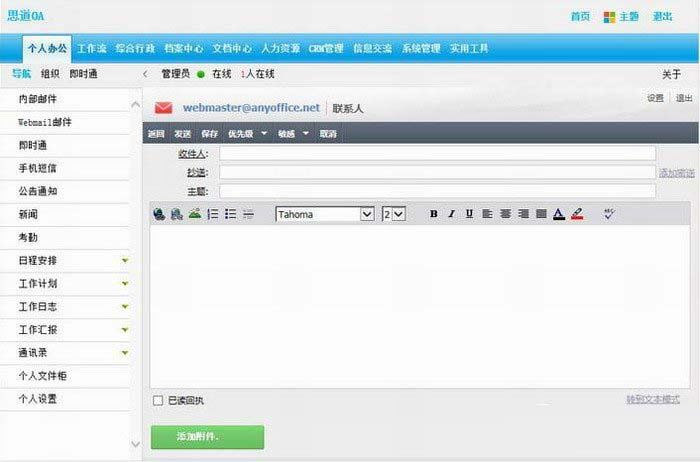Click the green 添加附件 attachment button
This screenshot has height=462, width=700.
[x=208, y=437]
